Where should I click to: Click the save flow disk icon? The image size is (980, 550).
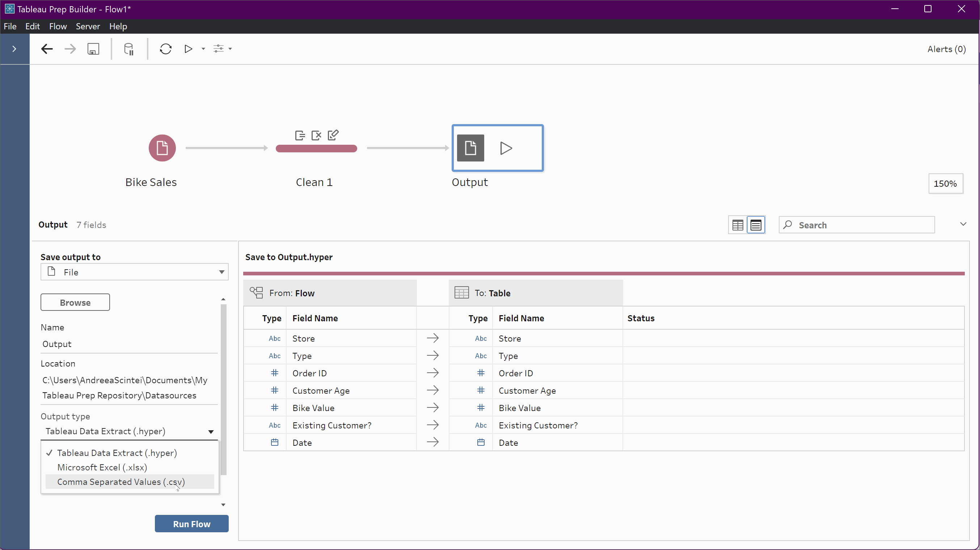(93, 49)
